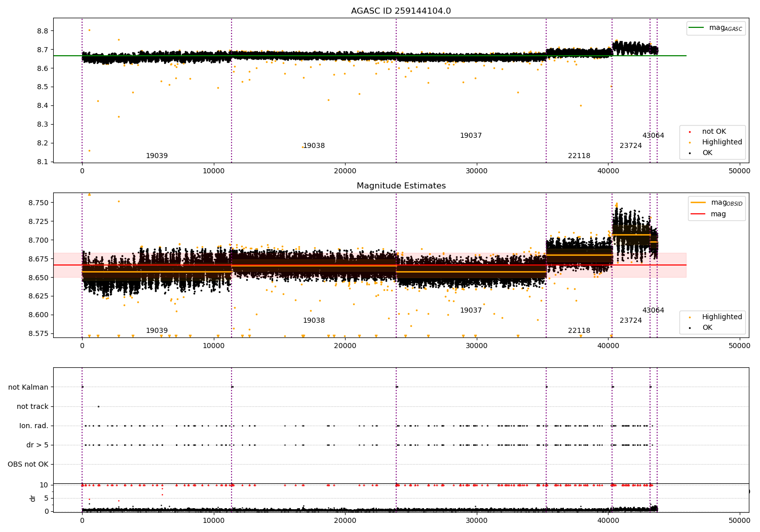Click the dr axis tick labeled 5
760x532 pixels.
point(46,498)
